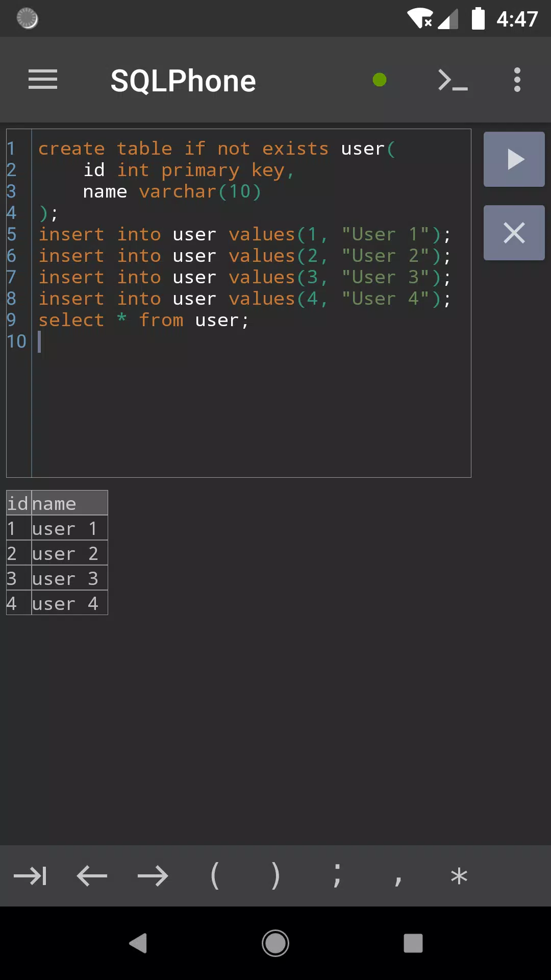This screenshot has height=980, width=551.
Task: Select result cell 'user 4'
Action: click(x=69, y=603)
